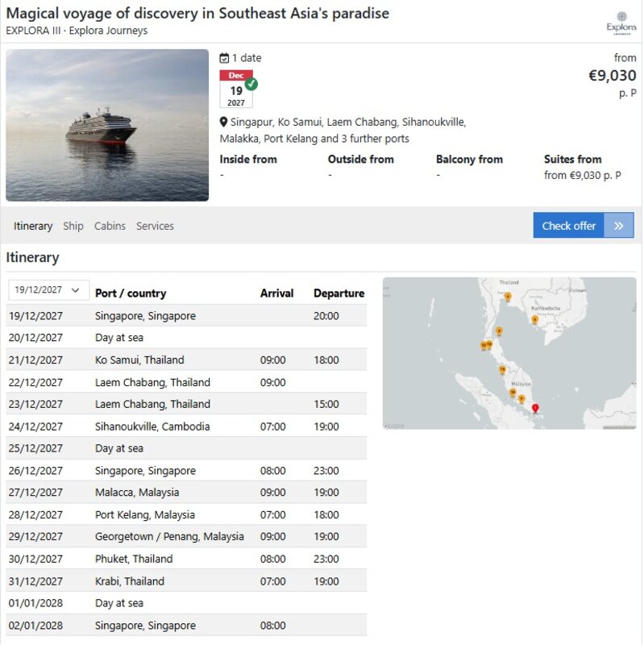
Task: Click the Explora Journeys logo
Action: click(x=621, y=23)
